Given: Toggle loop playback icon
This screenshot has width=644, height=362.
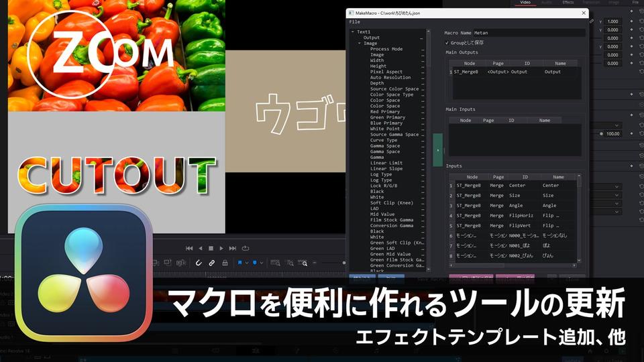Looking at the screenshot, I should 246,248.
